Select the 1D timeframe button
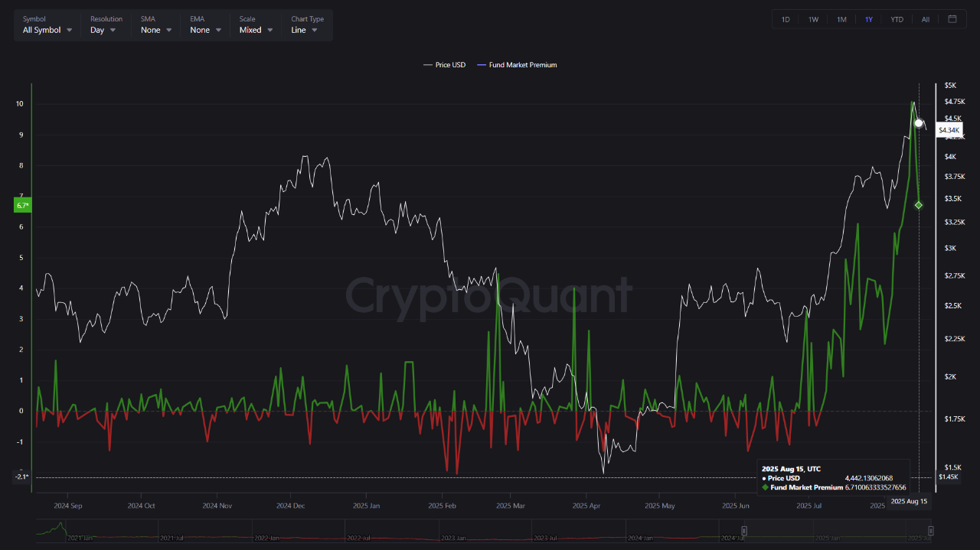 (786, 19)
